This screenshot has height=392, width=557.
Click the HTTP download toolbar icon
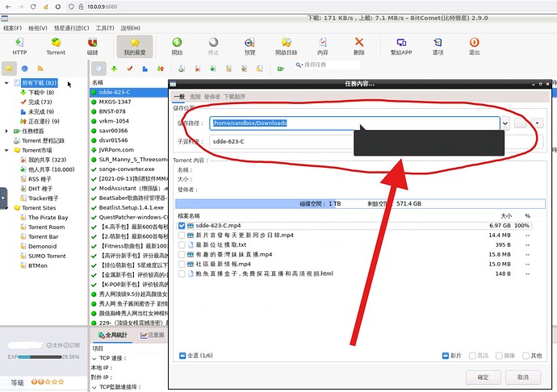19,45
